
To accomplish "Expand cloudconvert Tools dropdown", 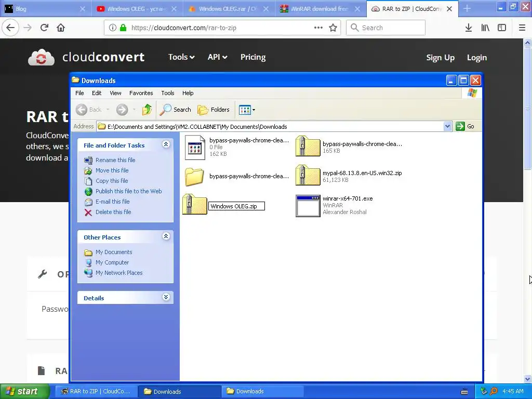I will coord(181,57).
